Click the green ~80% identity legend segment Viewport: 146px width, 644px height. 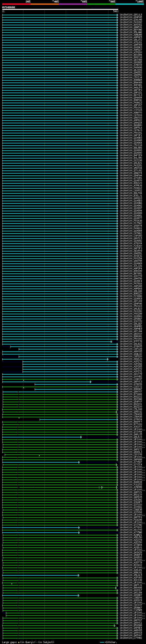point(101,4)
